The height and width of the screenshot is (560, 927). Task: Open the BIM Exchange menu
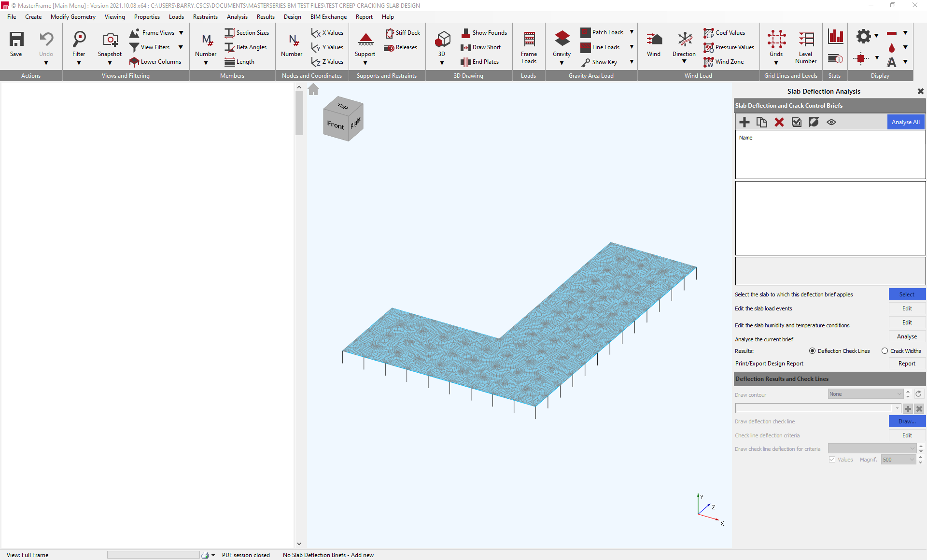pos(328,16)
